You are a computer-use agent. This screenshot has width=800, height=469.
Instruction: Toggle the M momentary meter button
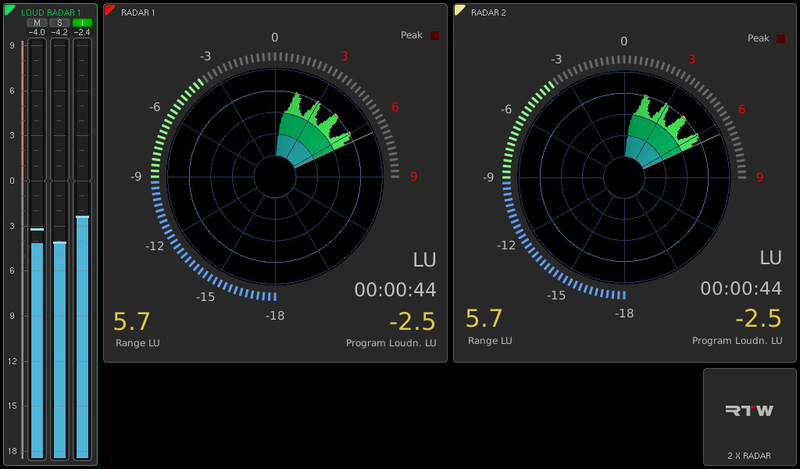pos(37,22)
